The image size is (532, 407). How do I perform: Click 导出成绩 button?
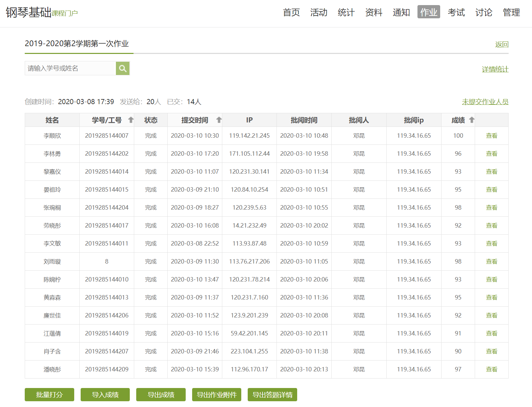click(x=161, y=395)
